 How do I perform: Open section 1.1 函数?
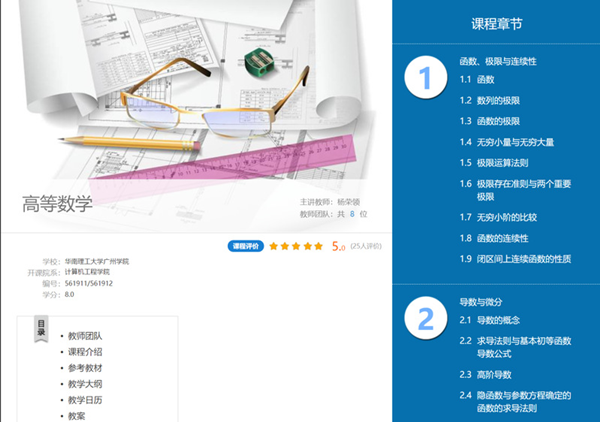pyautogui.click(x=484, y=79)
